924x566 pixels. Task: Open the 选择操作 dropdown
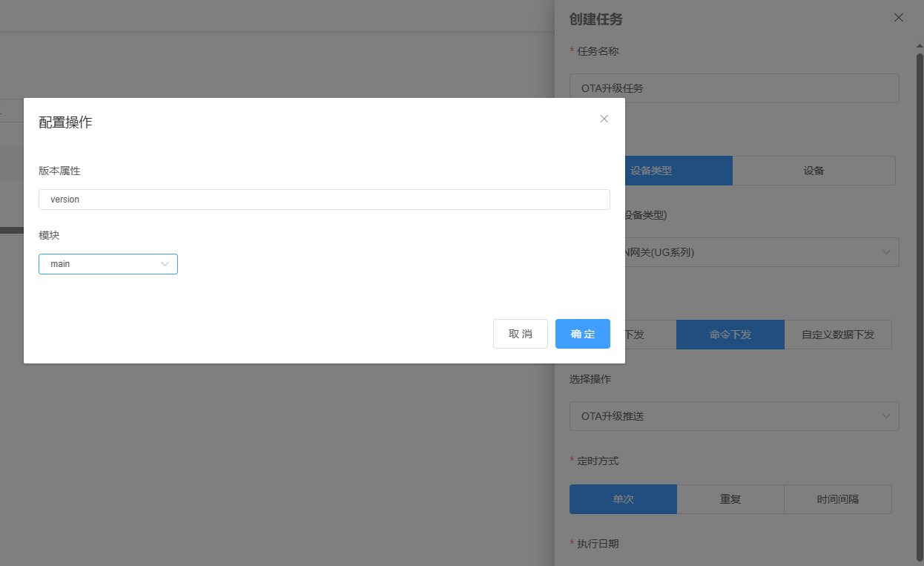pos(733,416)
